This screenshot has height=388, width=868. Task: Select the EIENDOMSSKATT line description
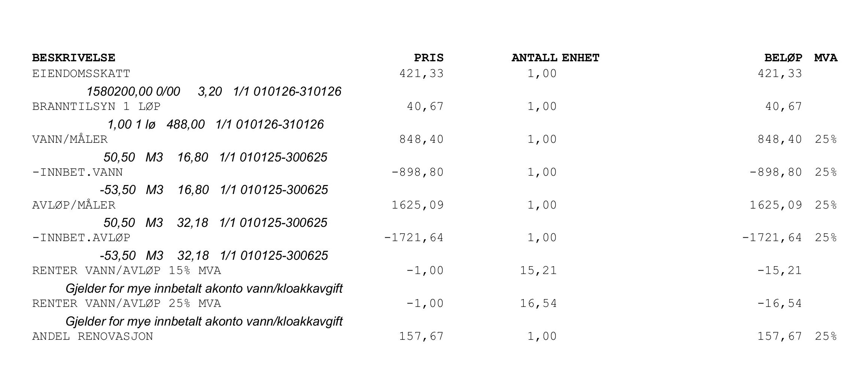[81, 74]
